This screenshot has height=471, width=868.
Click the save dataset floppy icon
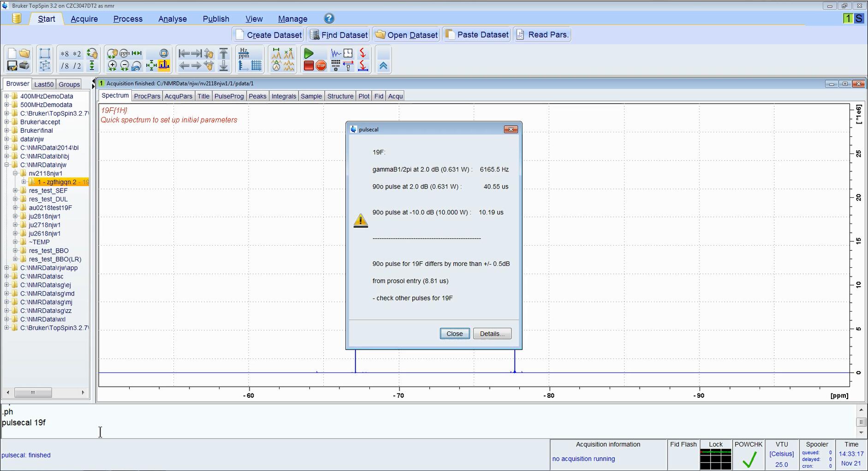click(12, 66)
